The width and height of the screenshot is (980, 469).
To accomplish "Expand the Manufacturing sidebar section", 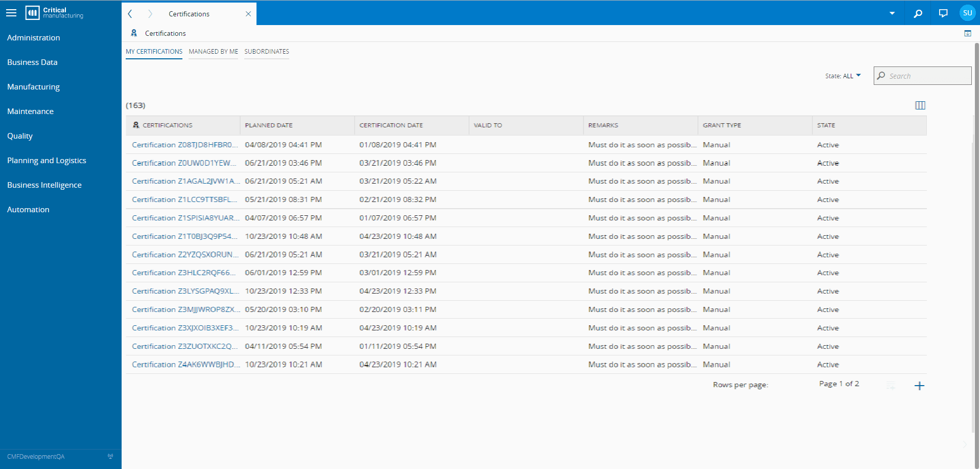I will (34, 87).
